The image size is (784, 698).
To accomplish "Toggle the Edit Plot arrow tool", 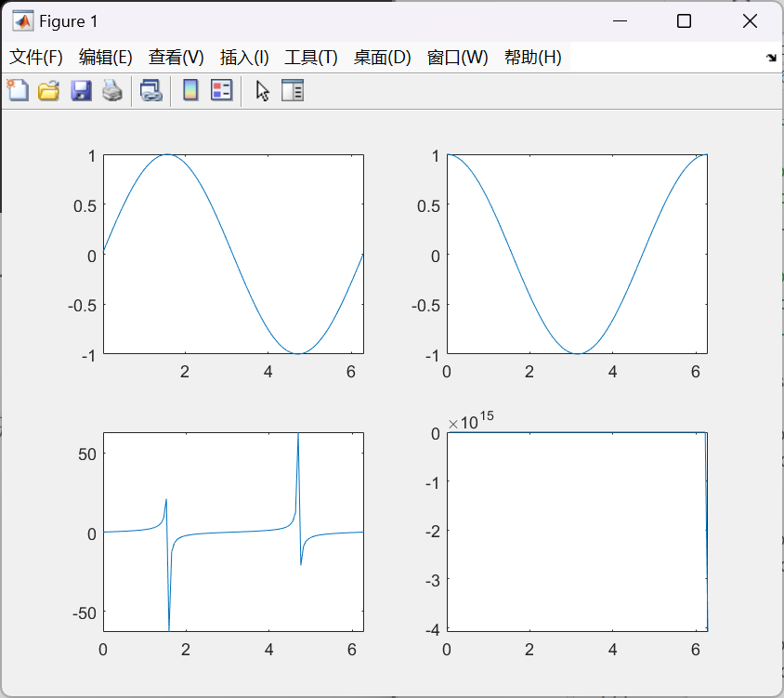I will (x=262, y=90).
